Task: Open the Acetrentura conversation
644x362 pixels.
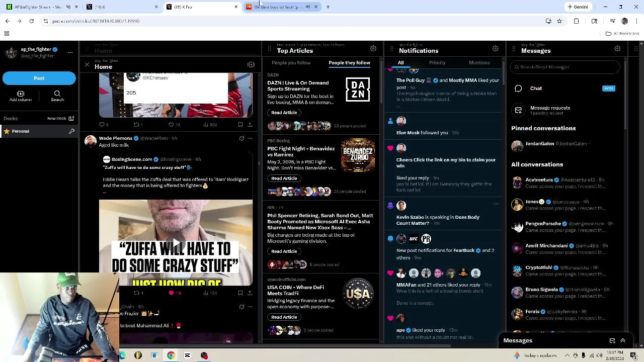Action: point(566,183)
